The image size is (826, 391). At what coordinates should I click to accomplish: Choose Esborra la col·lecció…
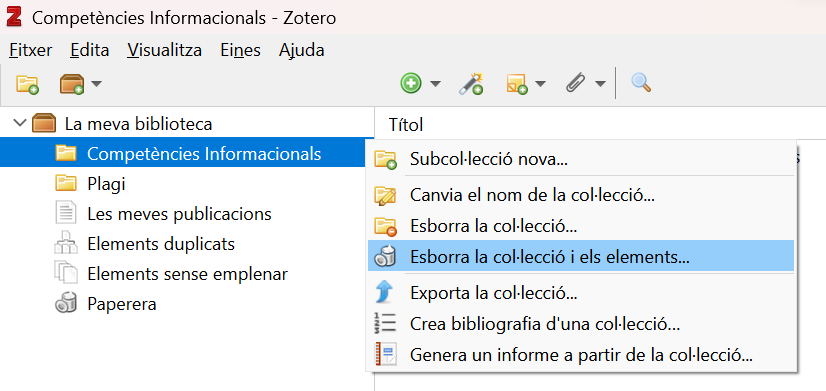[581, 227]
